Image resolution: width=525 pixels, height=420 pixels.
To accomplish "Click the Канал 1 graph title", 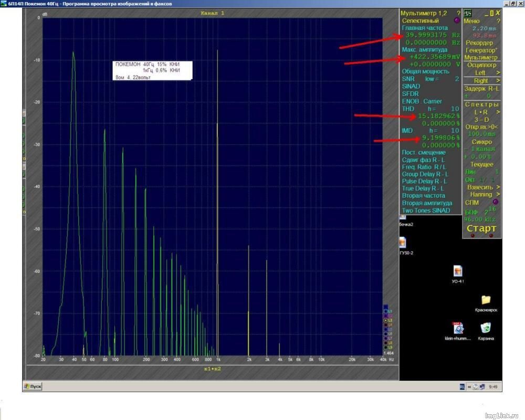I will 213,13.
